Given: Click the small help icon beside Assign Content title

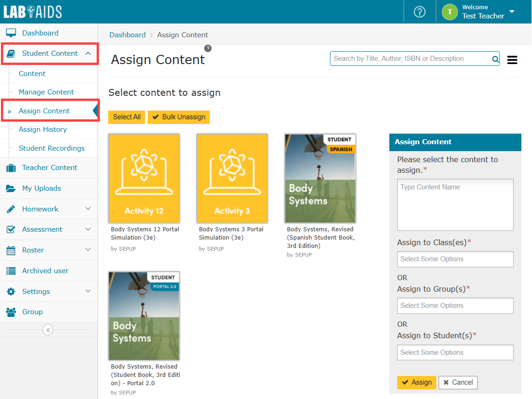Looking at the screenshot, I should 208,48.
